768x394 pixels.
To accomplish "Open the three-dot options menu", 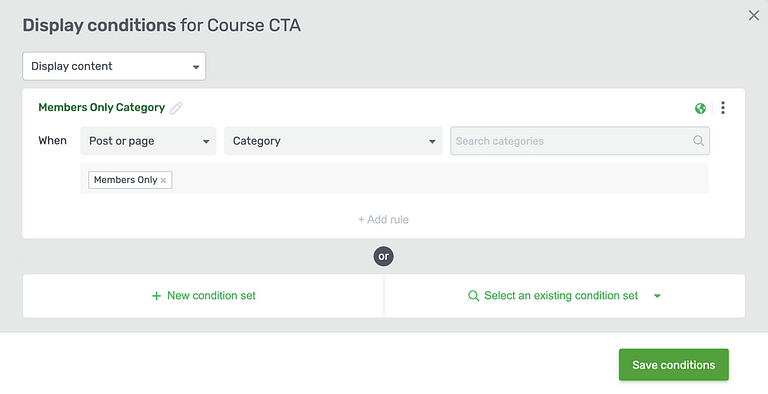I will (723, 108).
